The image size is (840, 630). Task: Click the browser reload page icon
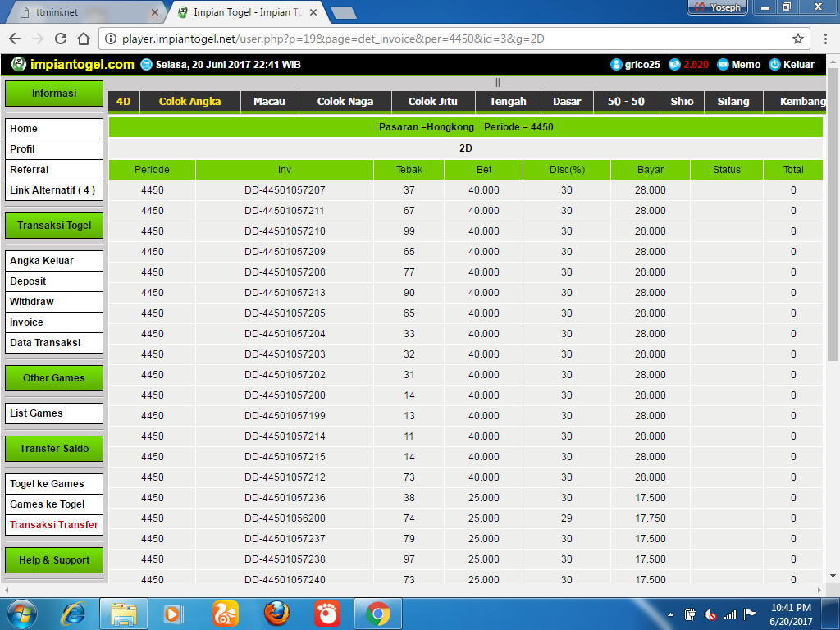click(61, 39)
